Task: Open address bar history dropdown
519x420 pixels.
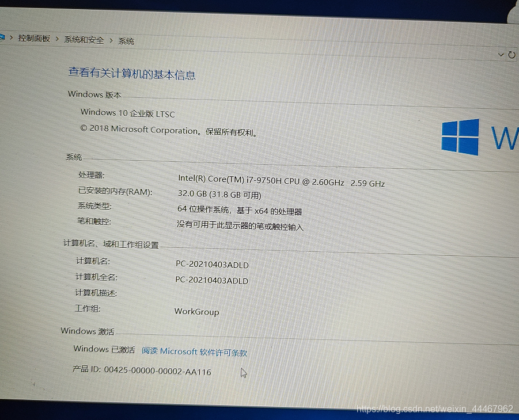Action: 501,54
